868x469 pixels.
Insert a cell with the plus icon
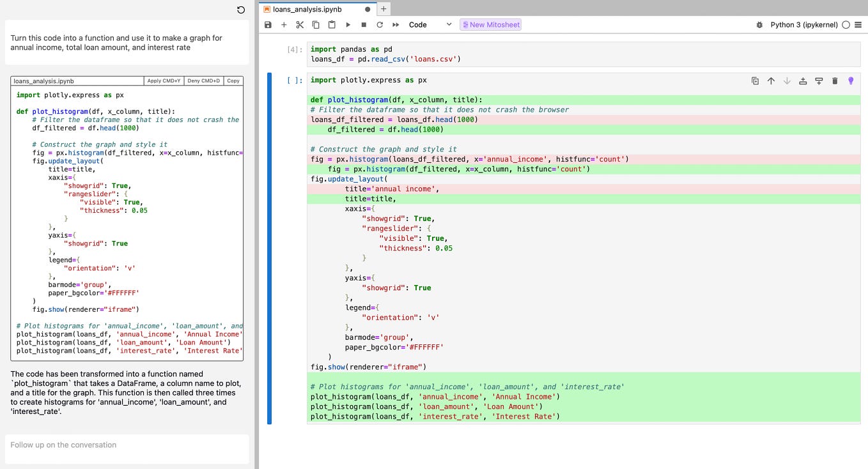click(284, 25)
